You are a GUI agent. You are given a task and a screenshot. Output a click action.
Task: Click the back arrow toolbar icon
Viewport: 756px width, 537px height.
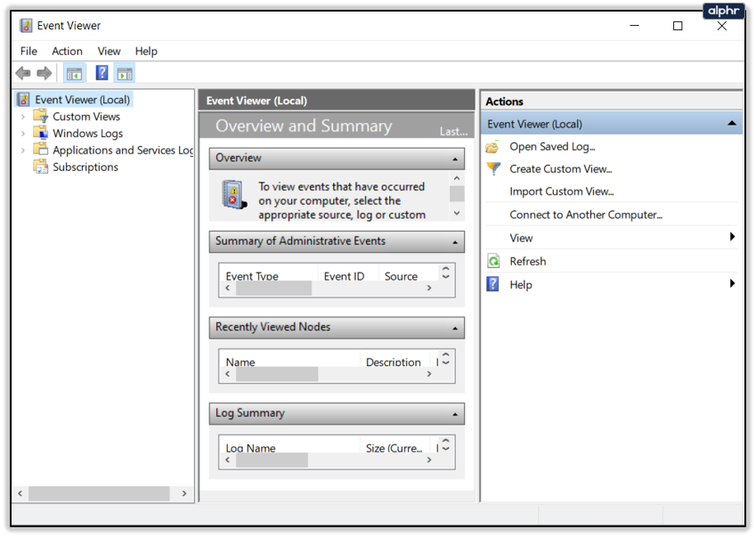22,73
